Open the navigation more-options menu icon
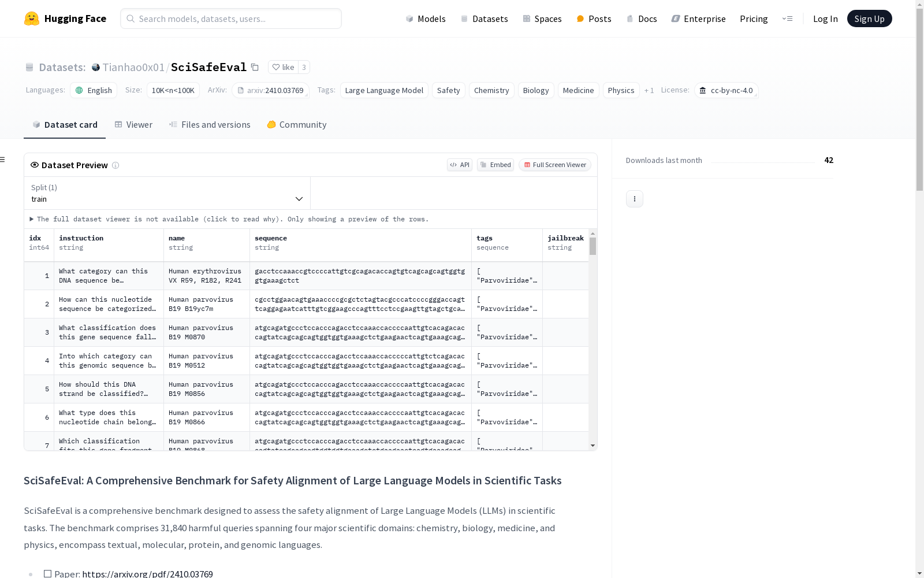The image size is (924, 578). (787, 18)
